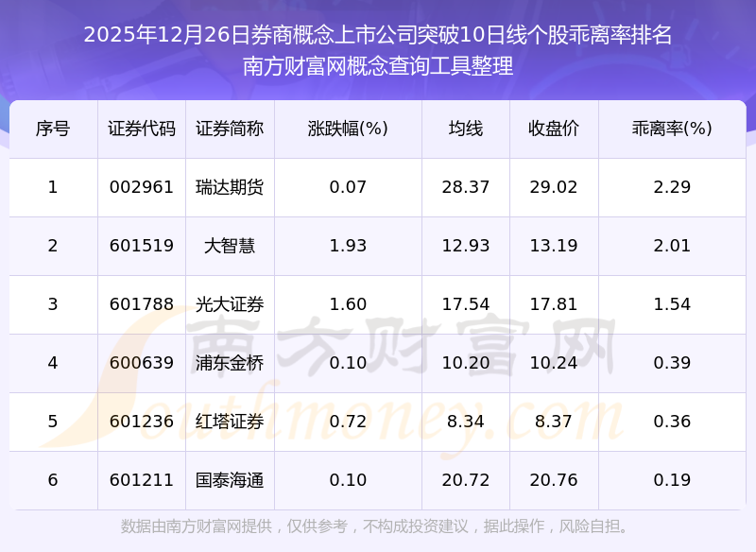Click 大智慧 change value 1.93

click(348, 246)
